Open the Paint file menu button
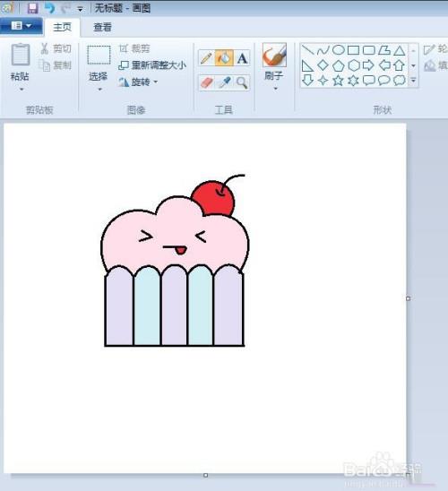448x491 pixels. tap(22, 26)
